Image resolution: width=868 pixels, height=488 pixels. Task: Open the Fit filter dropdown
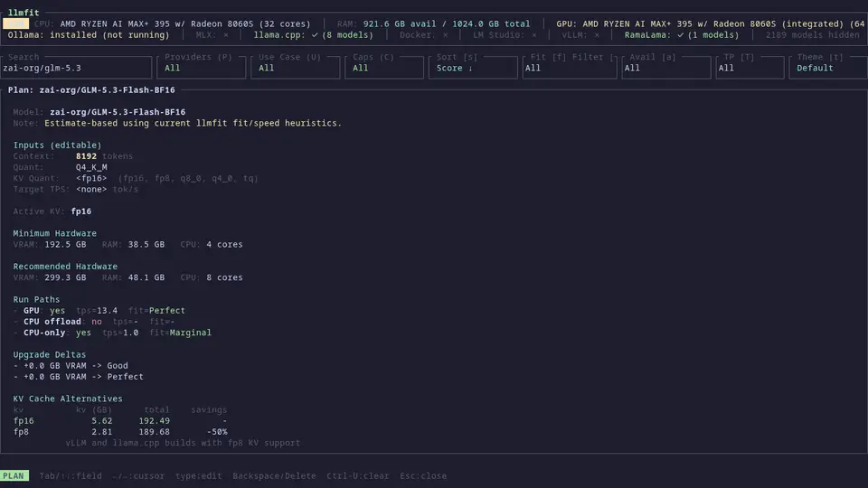tap(569, 68)
